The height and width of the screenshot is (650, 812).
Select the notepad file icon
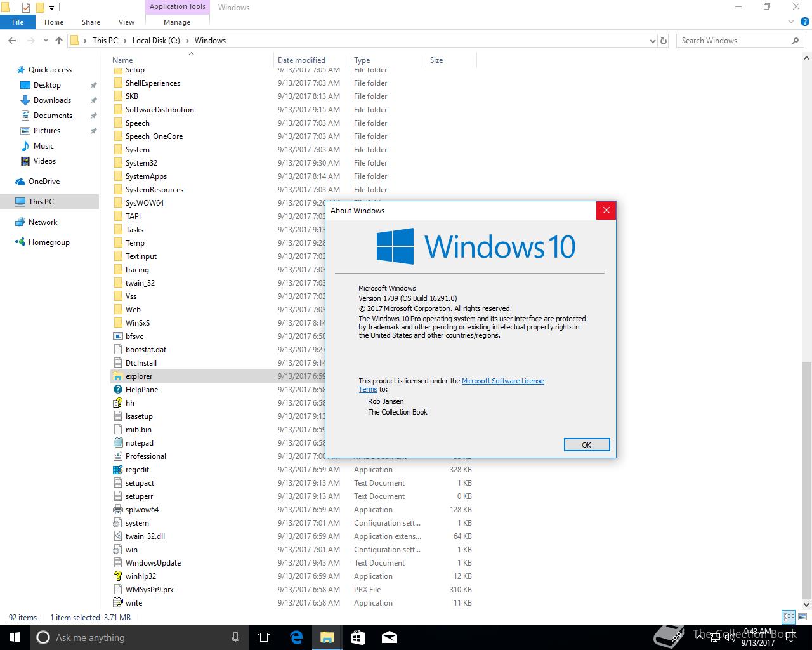(117, 443)
